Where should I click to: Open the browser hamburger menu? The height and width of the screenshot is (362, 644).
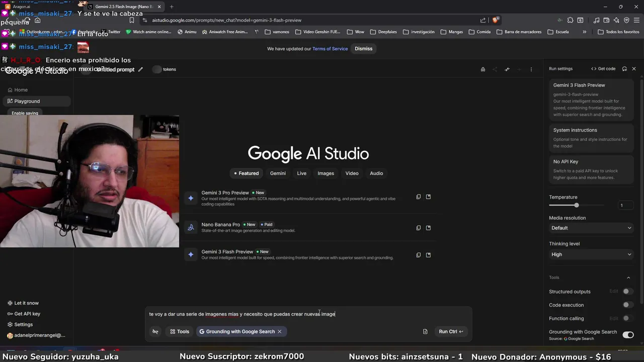pos(636,20)
